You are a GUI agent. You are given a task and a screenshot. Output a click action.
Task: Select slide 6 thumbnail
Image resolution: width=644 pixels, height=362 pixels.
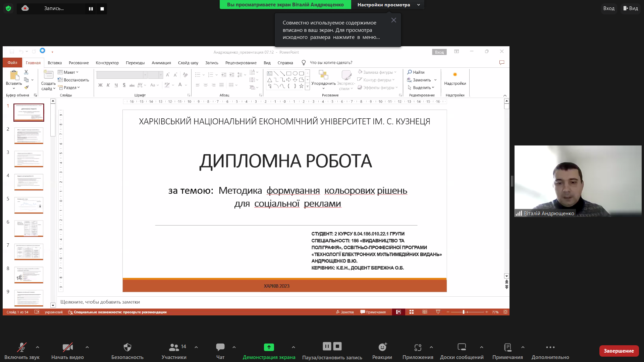pos(29,229)
